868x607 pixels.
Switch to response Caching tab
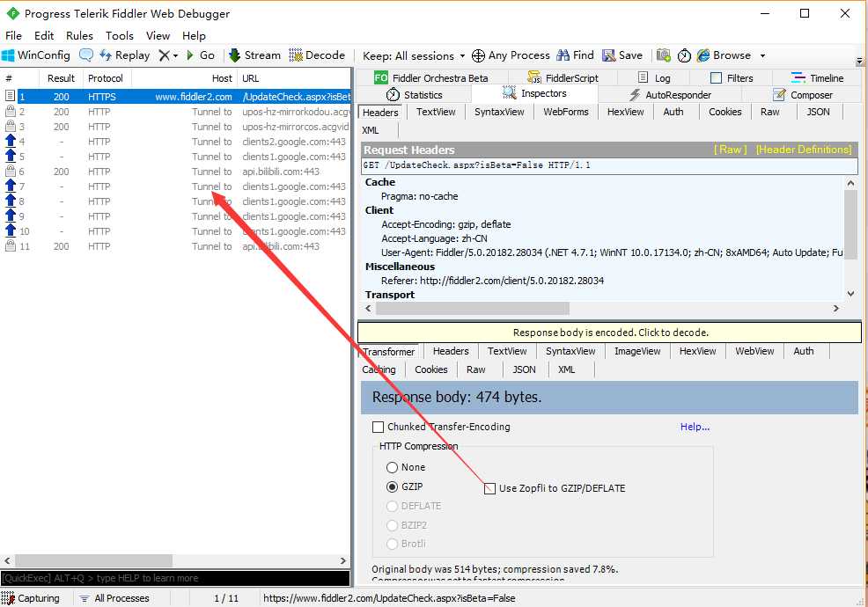pos(379,369)
